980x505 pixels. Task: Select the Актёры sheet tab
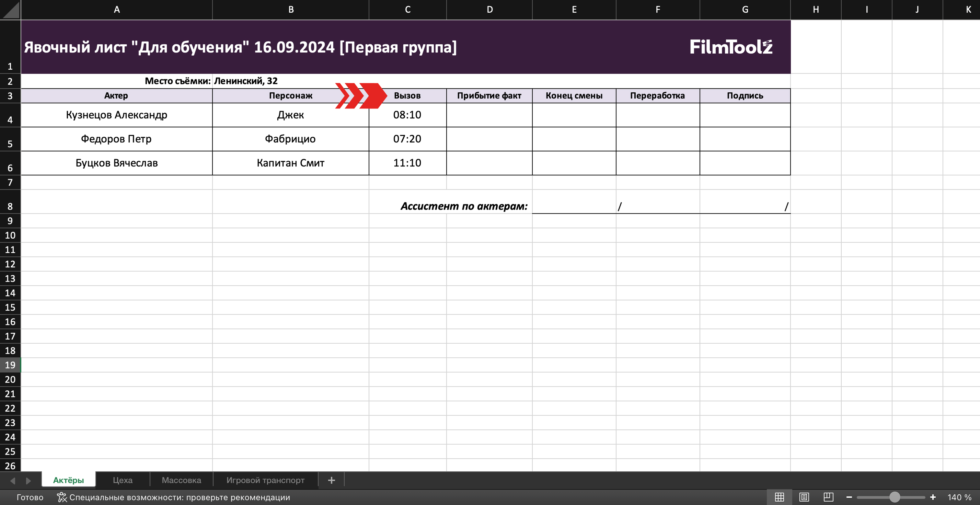pos(68,480)
